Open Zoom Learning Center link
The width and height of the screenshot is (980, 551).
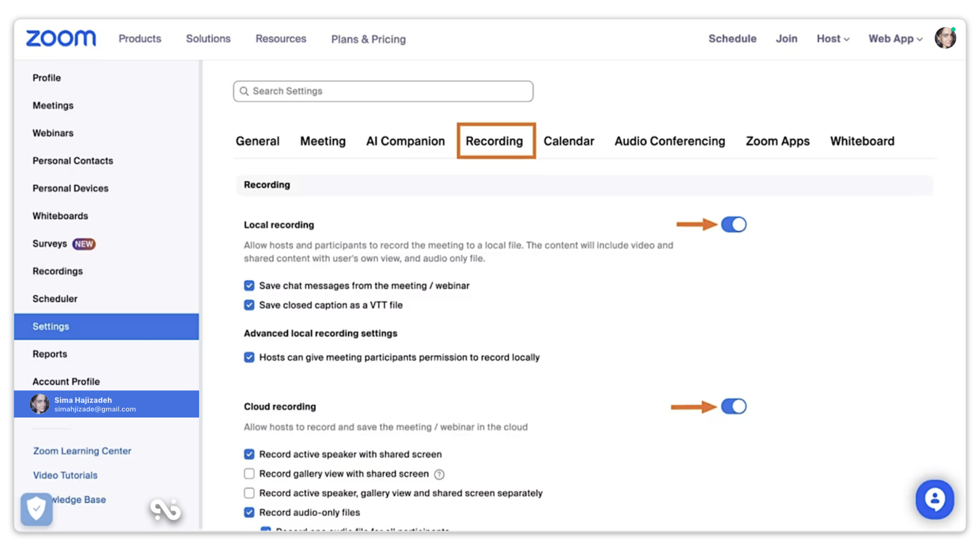(x=82, y=451)
